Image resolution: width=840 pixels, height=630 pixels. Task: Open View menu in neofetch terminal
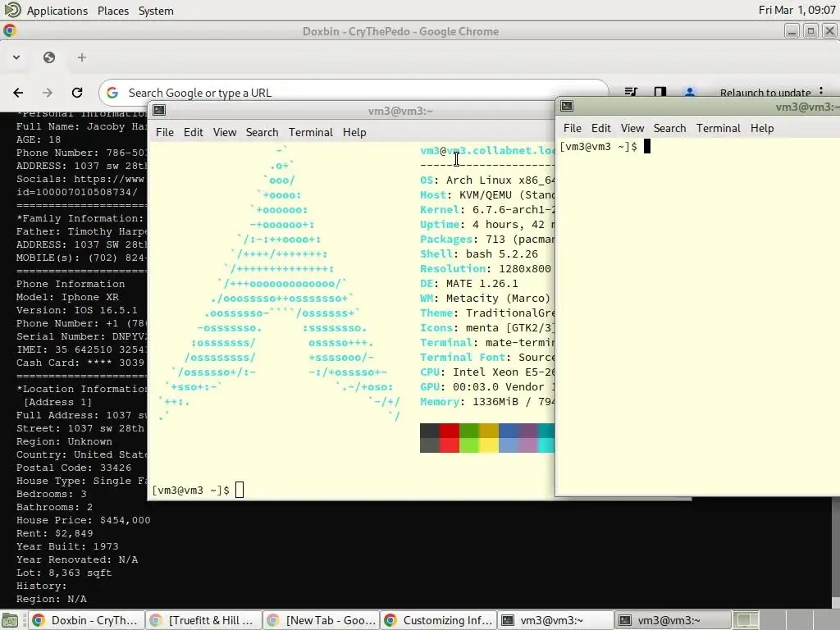(x=225, y=132)
